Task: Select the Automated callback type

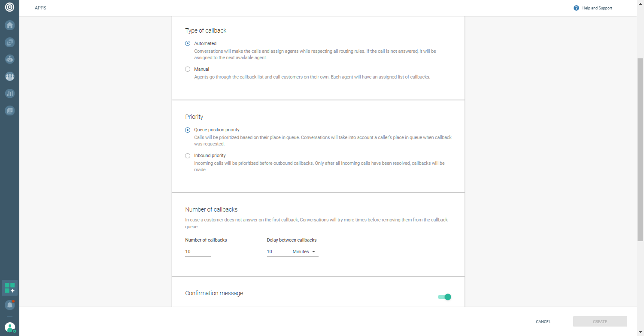Action: [188, 43]
